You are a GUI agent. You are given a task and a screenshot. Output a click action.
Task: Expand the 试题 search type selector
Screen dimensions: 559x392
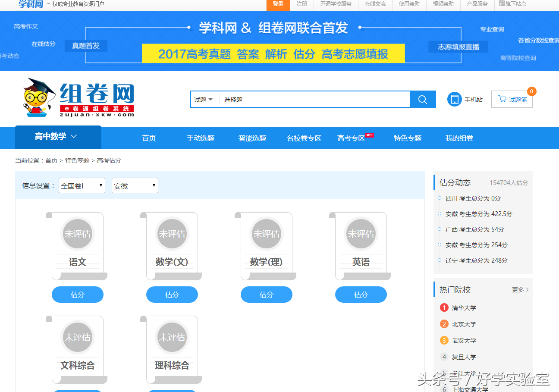(x=204, y=99)
